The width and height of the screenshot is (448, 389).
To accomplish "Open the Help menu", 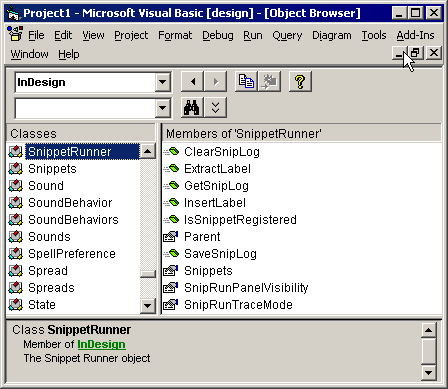I will [x=69, y=54].
